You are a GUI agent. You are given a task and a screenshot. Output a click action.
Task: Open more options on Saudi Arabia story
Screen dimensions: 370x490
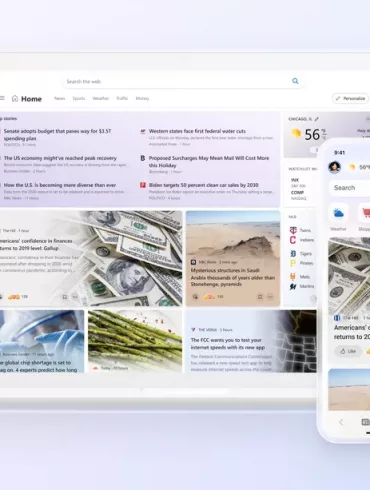[x=270, y=296]
